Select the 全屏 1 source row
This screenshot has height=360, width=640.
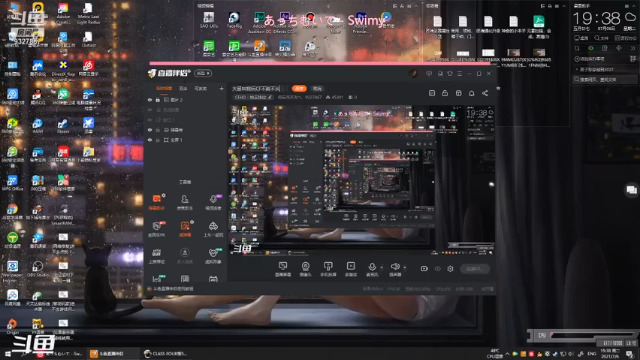point(186,140)
